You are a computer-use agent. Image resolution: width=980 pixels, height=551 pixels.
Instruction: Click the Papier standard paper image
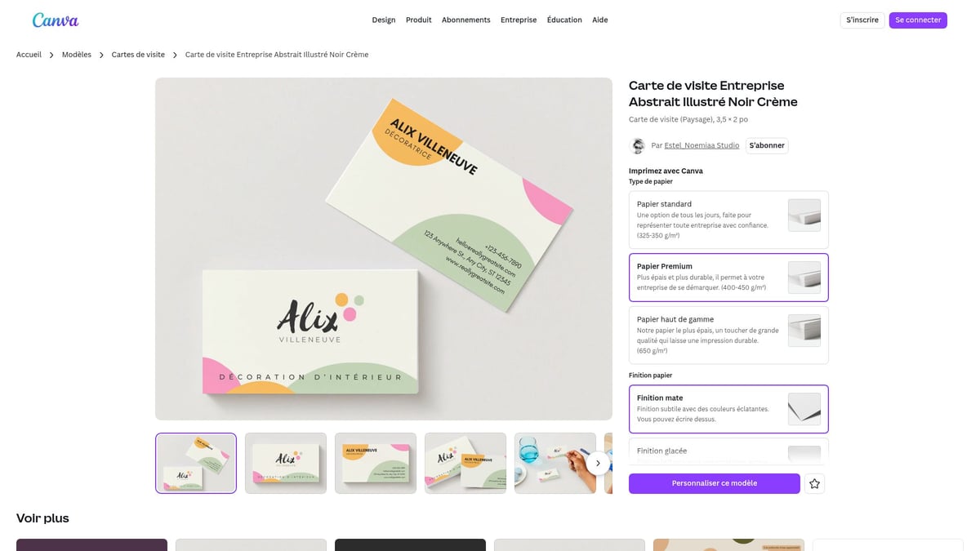(804, 216)
